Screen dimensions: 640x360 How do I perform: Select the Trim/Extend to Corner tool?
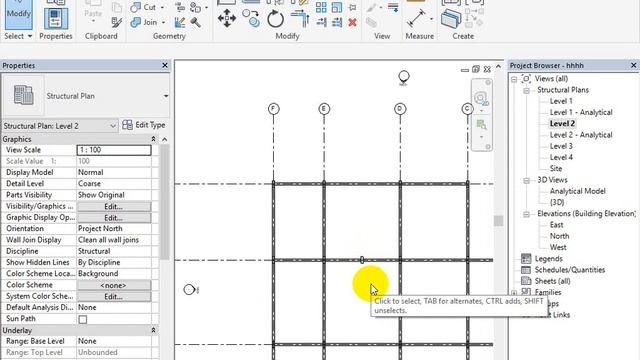pyautogui.click(x=300, y=19)
